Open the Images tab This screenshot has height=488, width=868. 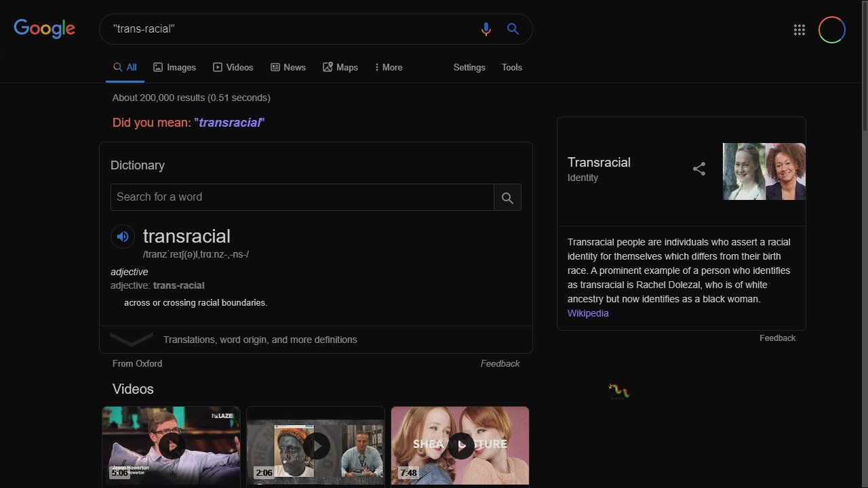click(x=174, y=68)
